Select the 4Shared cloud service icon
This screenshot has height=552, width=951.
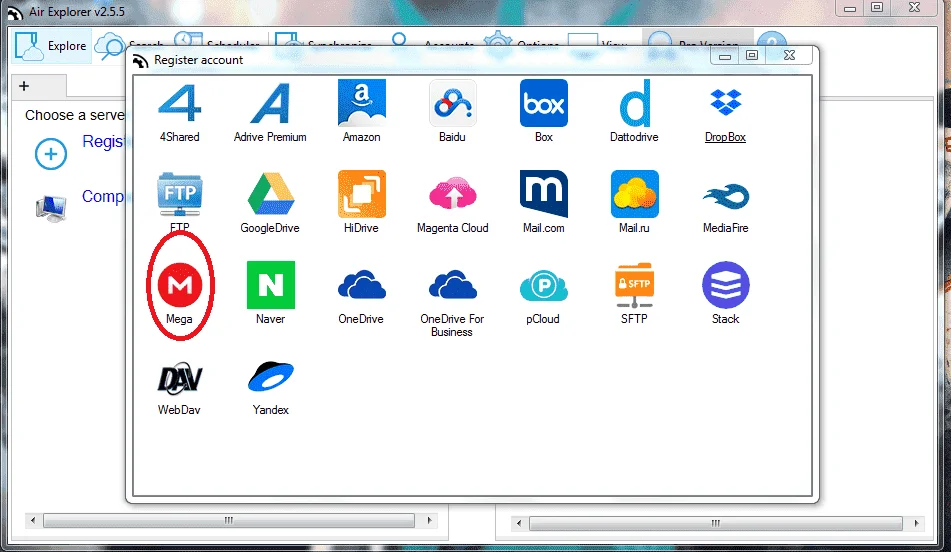(x=180, y=104)
